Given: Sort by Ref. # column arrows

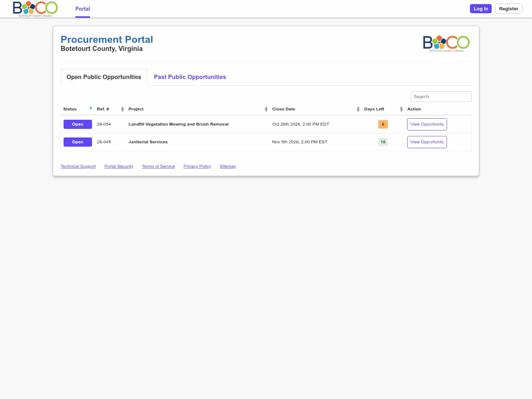Looking at the screenshot, I should pyautogui.click(x=122, y=109).
